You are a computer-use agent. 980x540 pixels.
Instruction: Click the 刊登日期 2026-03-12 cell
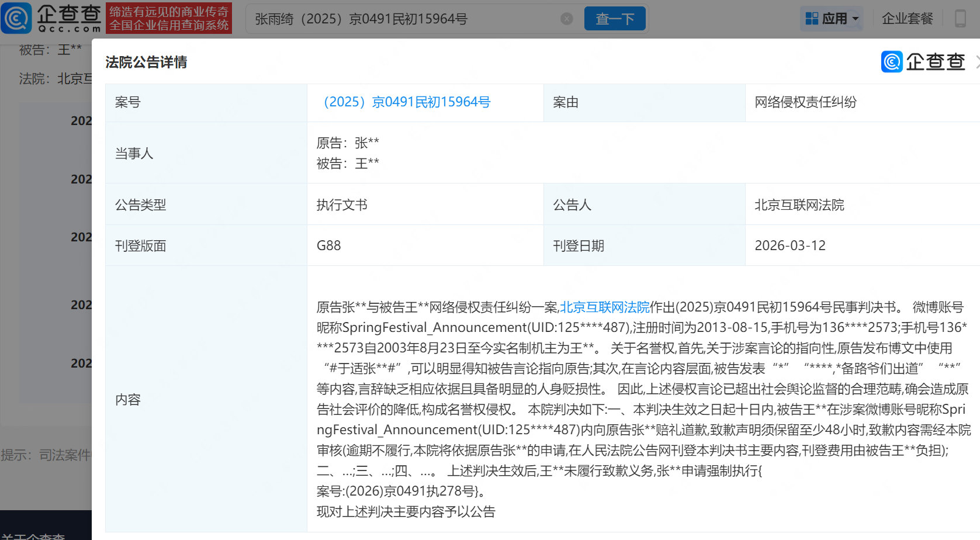click(x=791, y=245)
